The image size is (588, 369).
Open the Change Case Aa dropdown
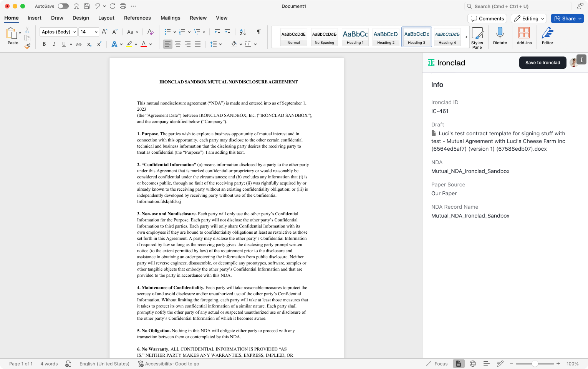pos(133,32)
